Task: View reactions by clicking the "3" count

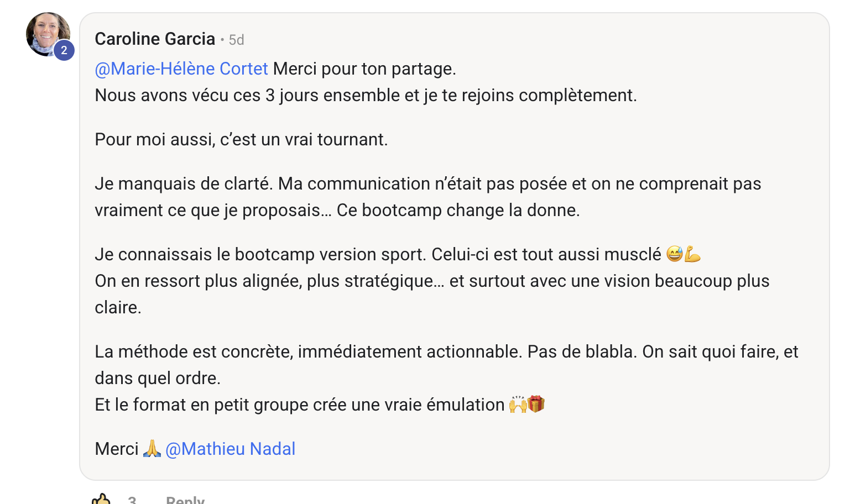Action: click(x=133, y=501)
